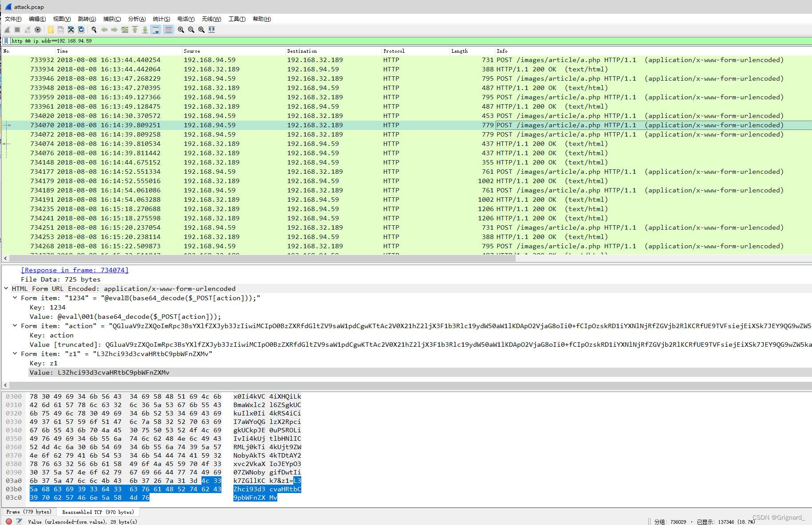Open the 分析(A) menu
The width and height of the screenshot is (812, 525).
click(137, 19)
